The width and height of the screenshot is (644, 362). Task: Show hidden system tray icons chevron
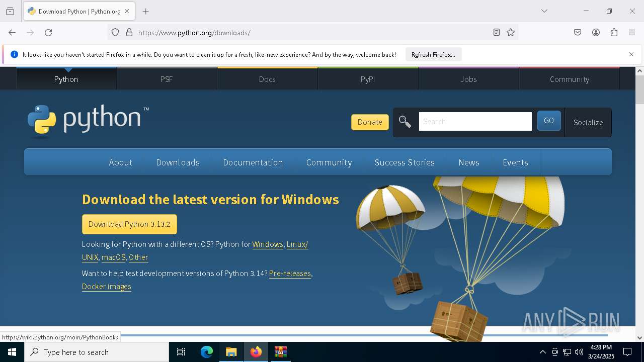point(542,352)
